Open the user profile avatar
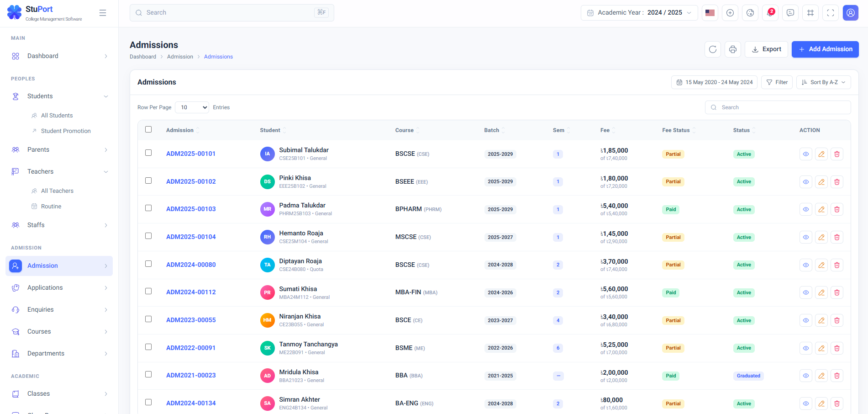Viewport: 868px width, 414px height. click(x=851, y=13)
